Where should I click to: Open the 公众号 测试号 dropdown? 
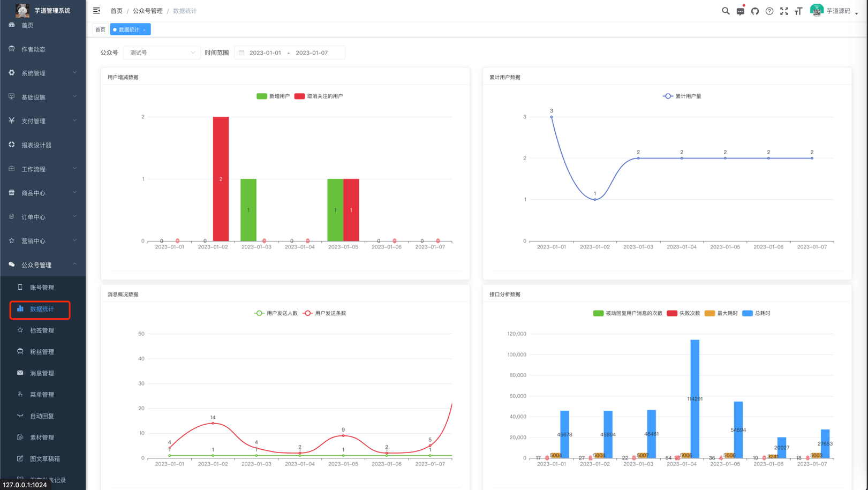tap(162, 52)
